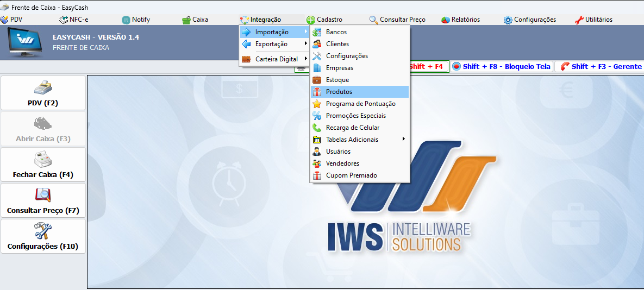This screenshot has height=290, width=644.
Task: Click the Cupom Premiado gift icon
Action: tap(317, 175)
